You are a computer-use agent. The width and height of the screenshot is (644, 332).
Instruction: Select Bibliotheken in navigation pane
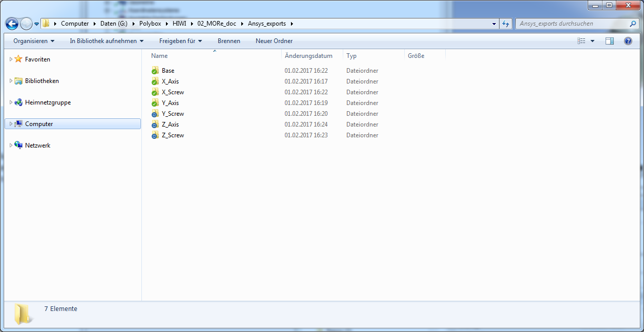click(x=42, y=81)
